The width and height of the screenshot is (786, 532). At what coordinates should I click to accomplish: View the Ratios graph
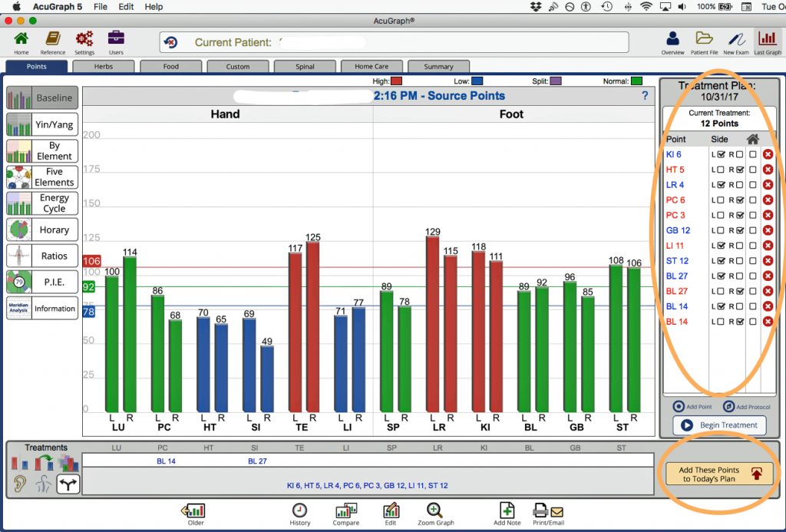[x=42, y=256]
